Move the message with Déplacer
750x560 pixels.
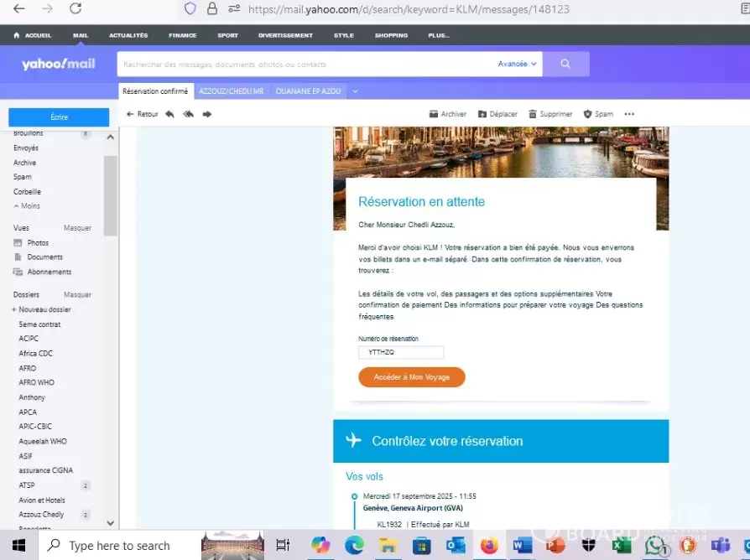pos(497,114)
